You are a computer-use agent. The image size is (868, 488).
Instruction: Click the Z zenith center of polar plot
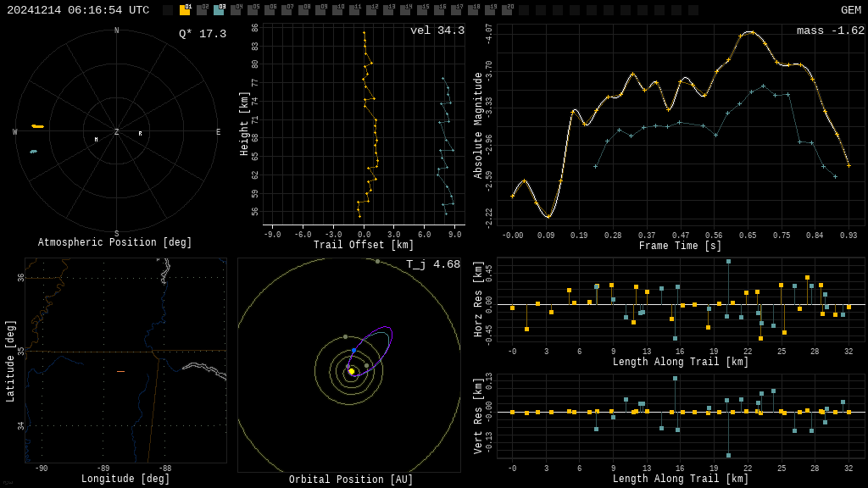pyautogui.click(x=117, y=132)
